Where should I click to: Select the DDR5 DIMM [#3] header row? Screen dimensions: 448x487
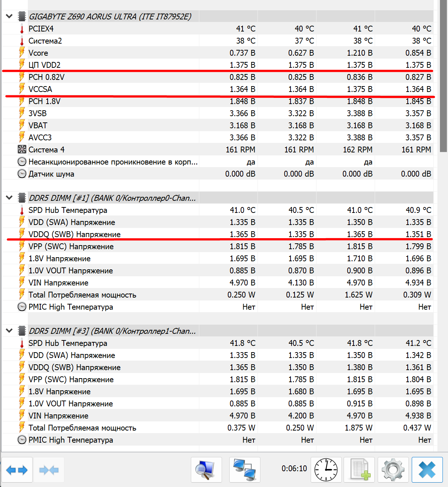[218, 331]
